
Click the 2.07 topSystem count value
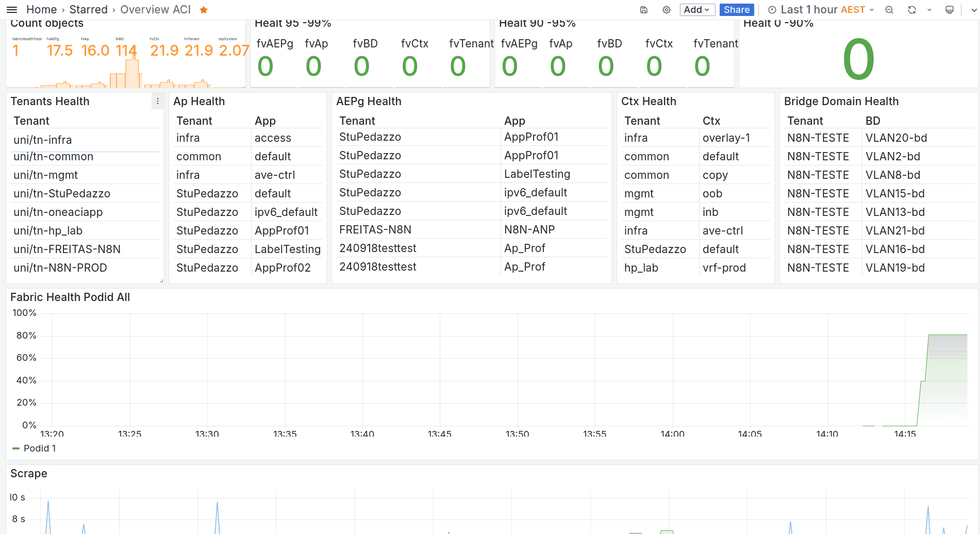234,51
